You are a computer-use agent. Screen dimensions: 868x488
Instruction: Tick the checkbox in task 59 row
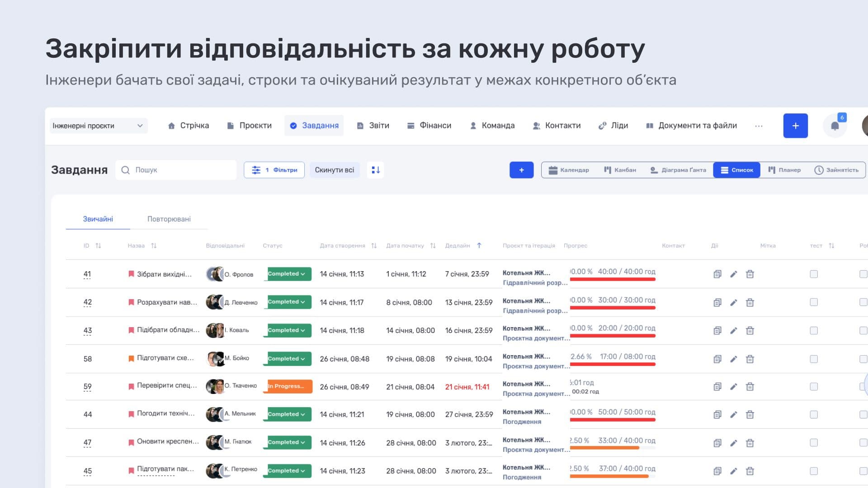click(x=814, y=387)
